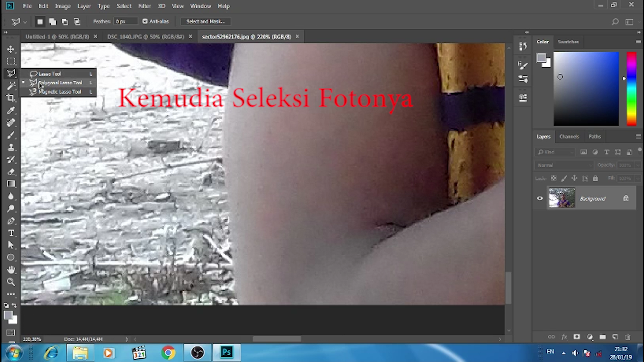This screenshot has height=362, width=644.
Task: Click the layer lock icon on Background
Action: pos(626,198)
